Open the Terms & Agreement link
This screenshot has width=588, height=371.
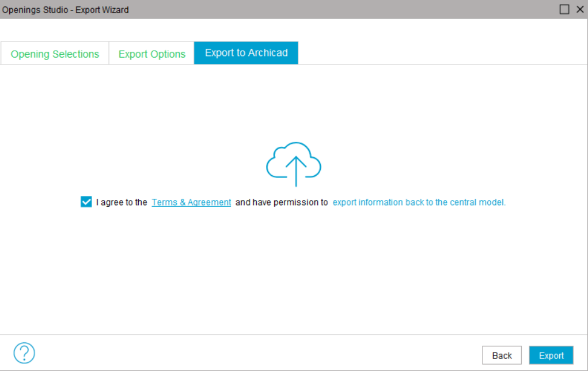tap(191, 202)
